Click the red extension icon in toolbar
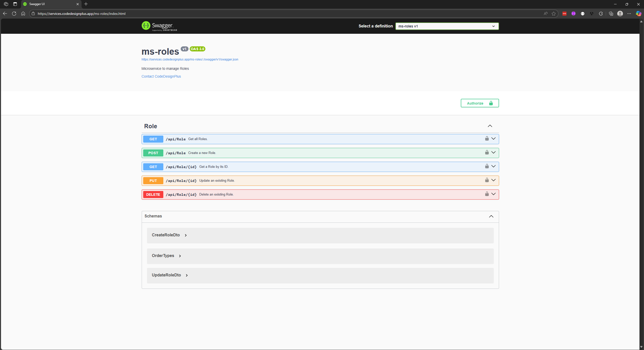The image size is (644, 350). click(x=564, y=14)
